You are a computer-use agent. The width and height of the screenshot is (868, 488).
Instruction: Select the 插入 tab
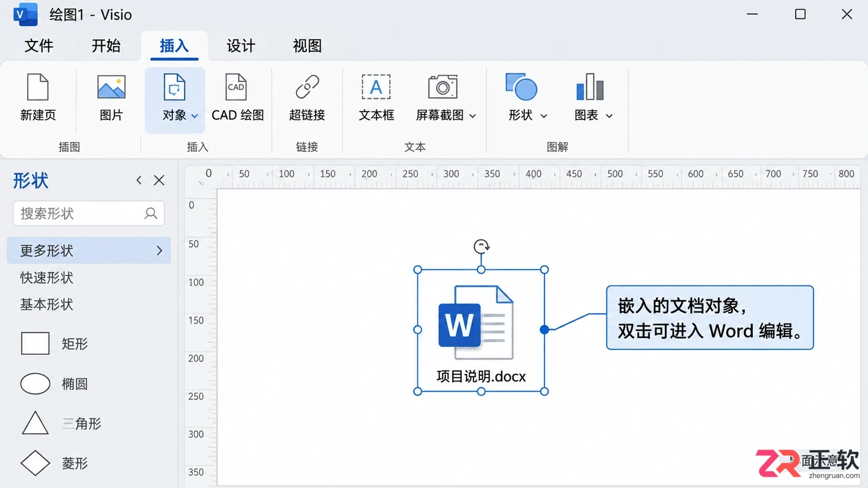click(x=174, y=46)
